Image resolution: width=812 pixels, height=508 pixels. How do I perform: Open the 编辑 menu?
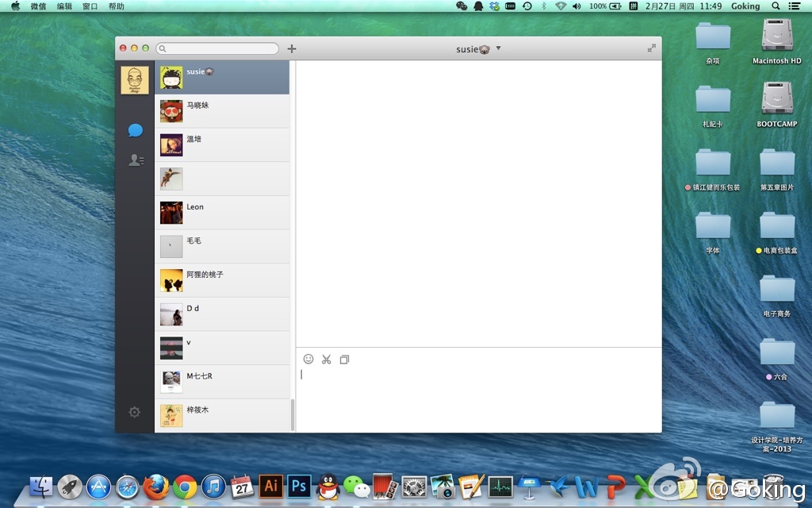click(64, 6)
